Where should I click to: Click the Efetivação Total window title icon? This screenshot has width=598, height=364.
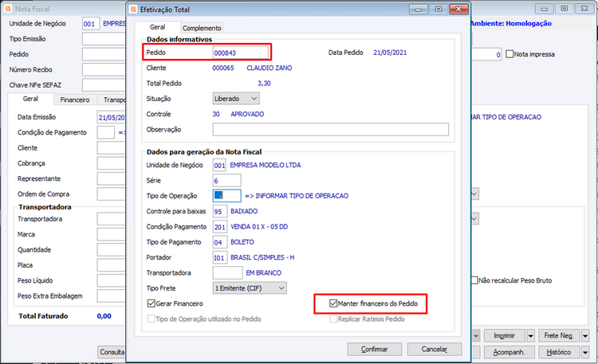tap(133, 9)
